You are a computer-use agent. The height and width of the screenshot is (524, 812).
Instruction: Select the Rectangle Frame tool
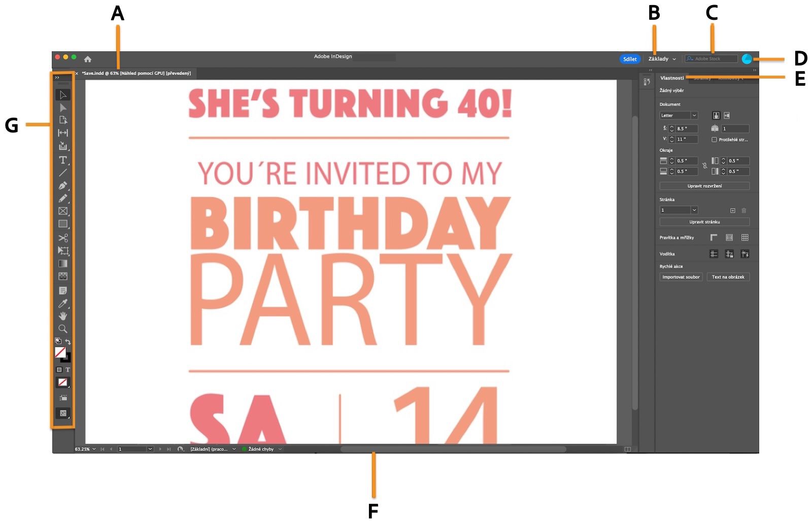pos(63,211)
